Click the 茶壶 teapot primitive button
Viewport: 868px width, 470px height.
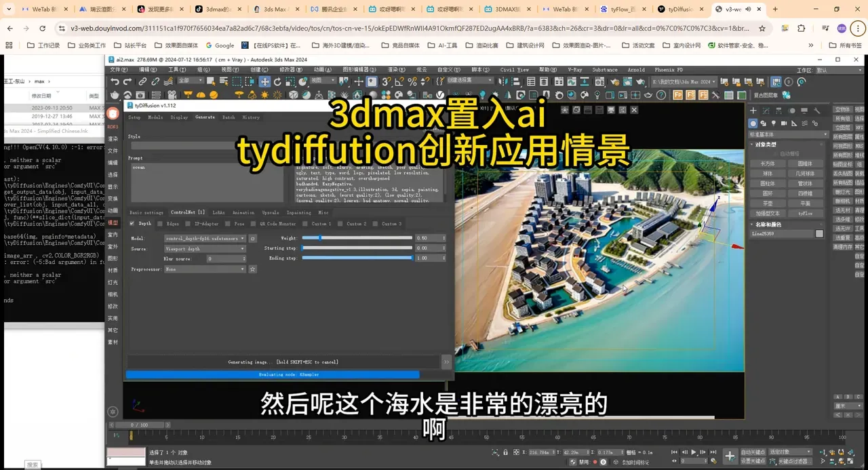click(x=768, y=203)
